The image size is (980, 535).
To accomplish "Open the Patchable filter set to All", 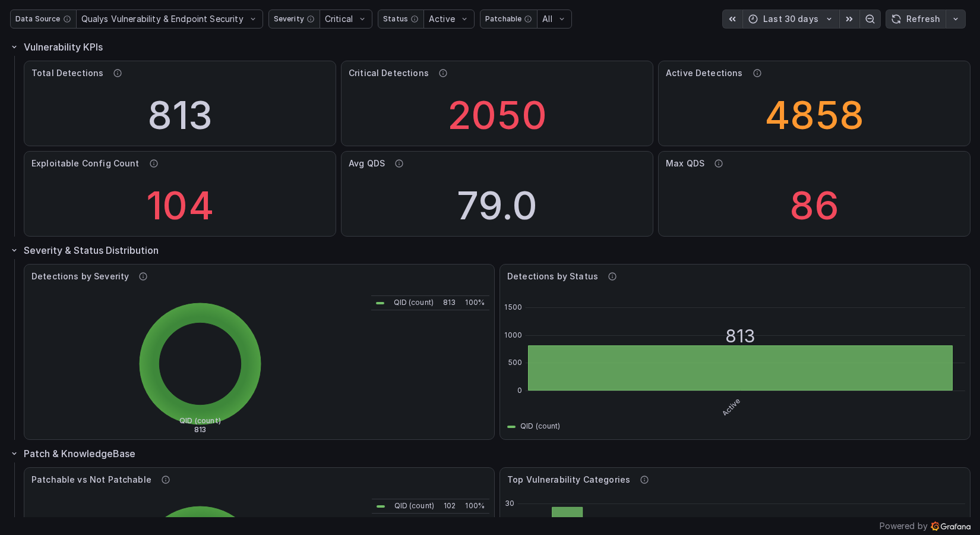I will pyautogui.click(x=554, y=19).
